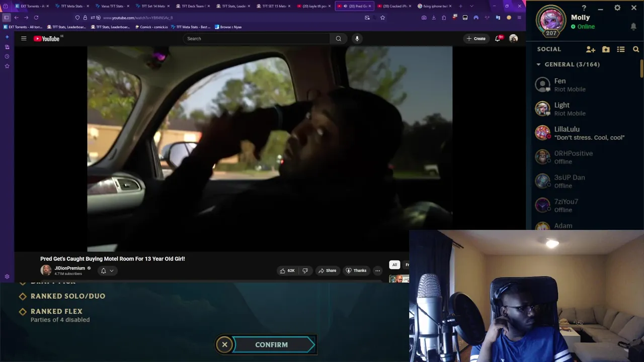Open YouTube notifications bell
Screen dimensions: 644x362
[x=498, y=39]
